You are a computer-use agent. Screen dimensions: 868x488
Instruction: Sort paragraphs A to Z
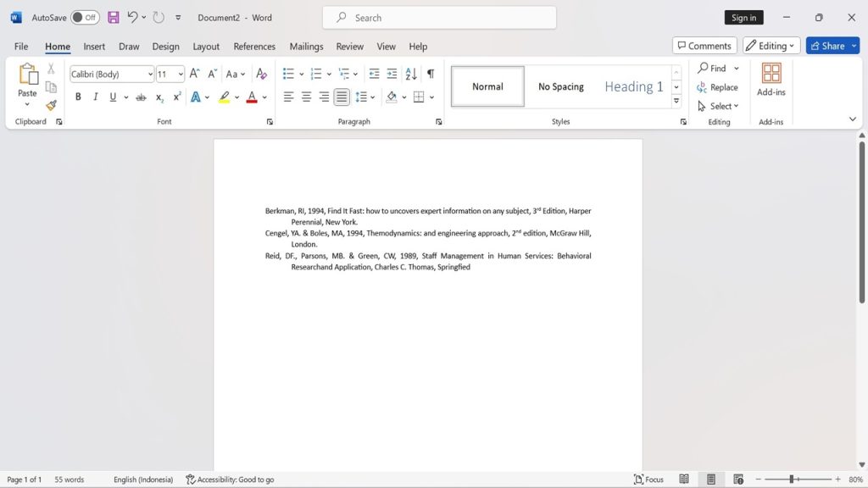[411, 74]
